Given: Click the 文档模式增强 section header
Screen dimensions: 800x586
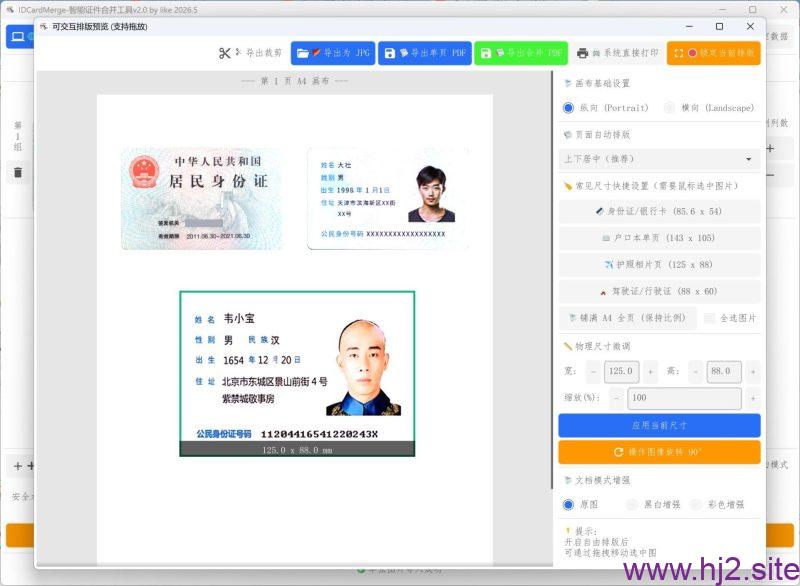Looking at the screenshot, I should (x=597, y=480).
